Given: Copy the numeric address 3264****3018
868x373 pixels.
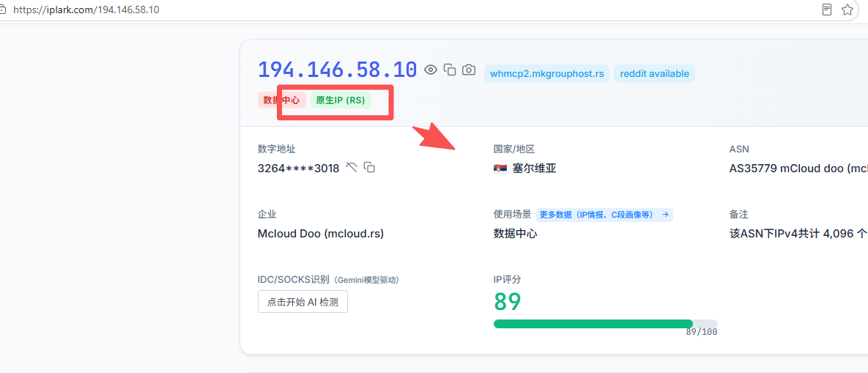Looking at the screenshot, I should [369, 167].
